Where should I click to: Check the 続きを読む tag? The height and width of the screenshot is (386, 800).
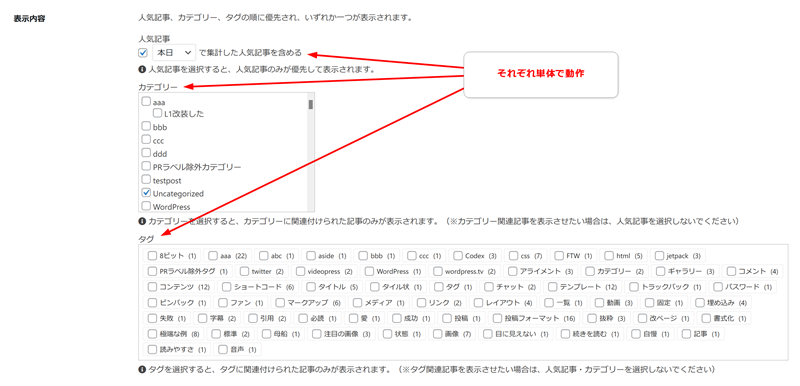565,334
